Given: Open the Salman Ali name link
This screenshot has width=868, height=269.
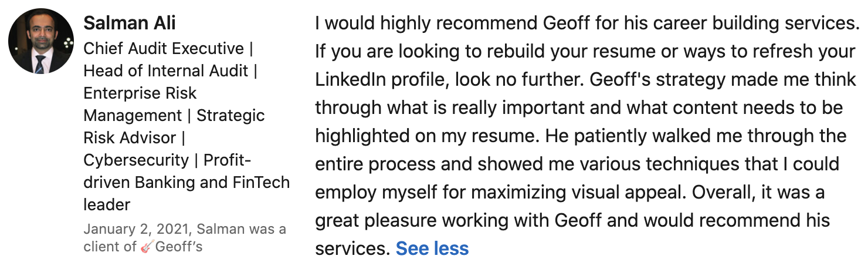Looking at the screenshot, I should pyautogui.click(x=130, y=23).
